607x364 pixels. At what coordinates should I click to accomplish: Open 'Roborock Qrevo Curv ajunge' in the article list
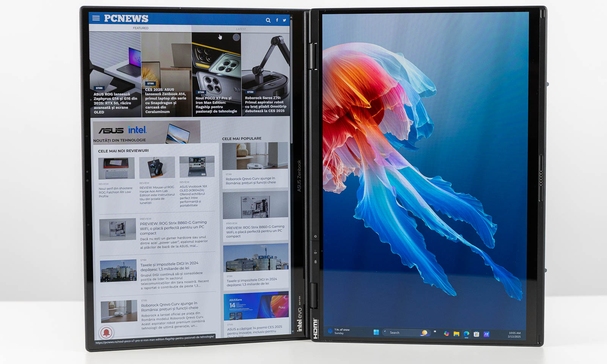170,306
